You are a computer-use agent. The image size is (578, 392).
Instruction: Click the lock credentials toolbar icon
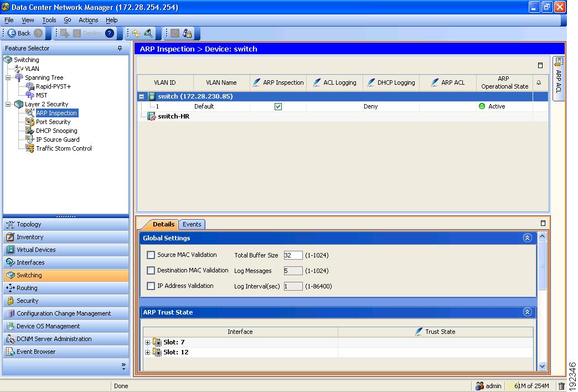[188, 33]
